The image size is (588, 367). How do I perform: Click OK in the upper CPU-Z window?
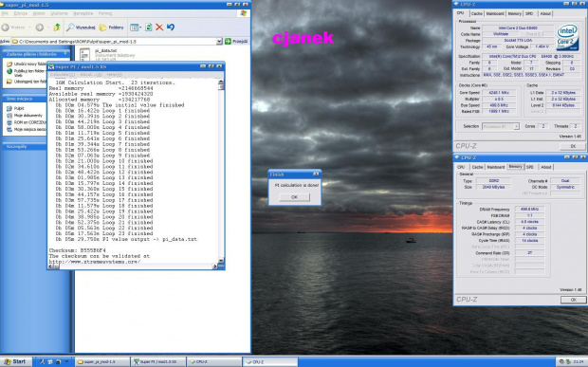point(573,146)
